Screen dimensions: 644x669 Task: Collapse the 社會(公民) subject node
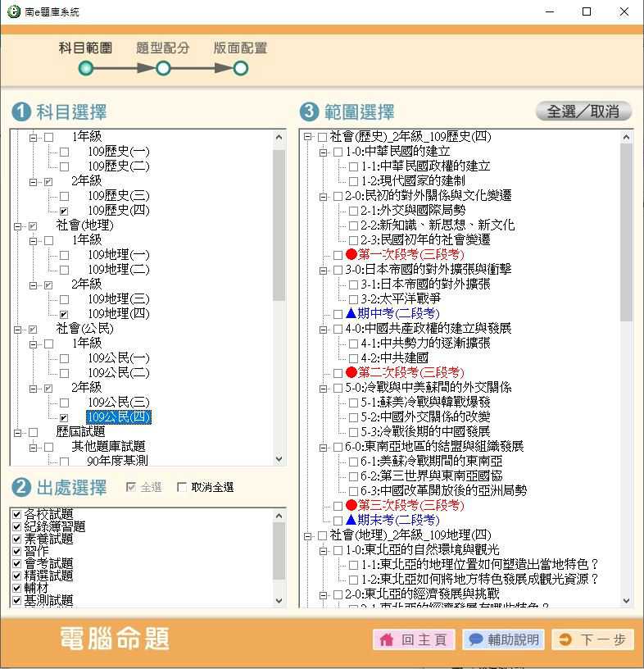point(17,330)
